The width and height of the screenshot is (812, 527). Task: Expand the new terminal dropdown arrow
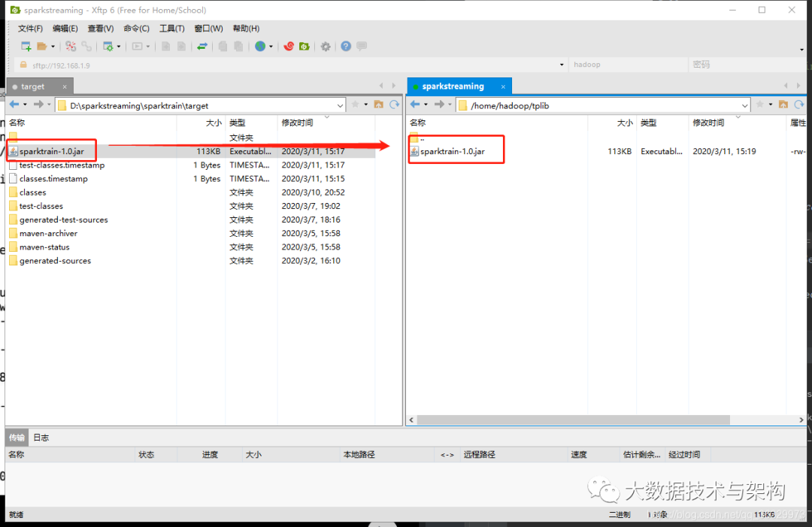148,47
